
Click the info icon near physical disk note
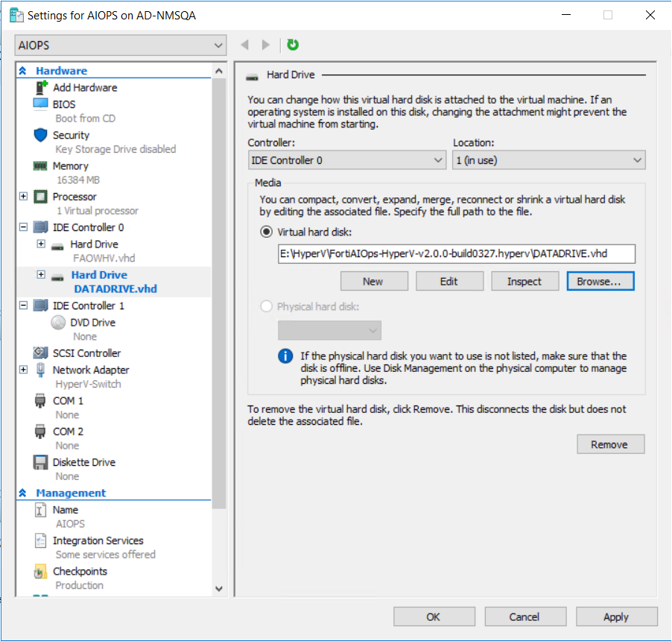coord(285,356)
